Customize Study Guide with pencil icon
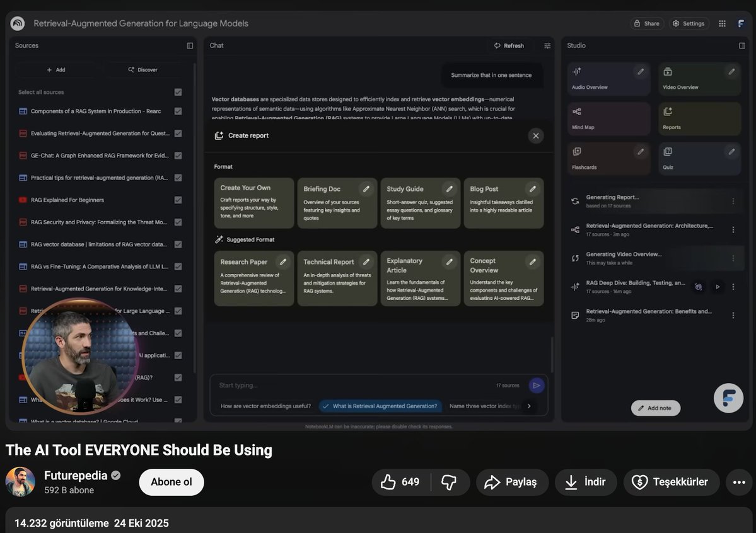Image resolution: width=756 pixels, height=533 pixels. 450,189
